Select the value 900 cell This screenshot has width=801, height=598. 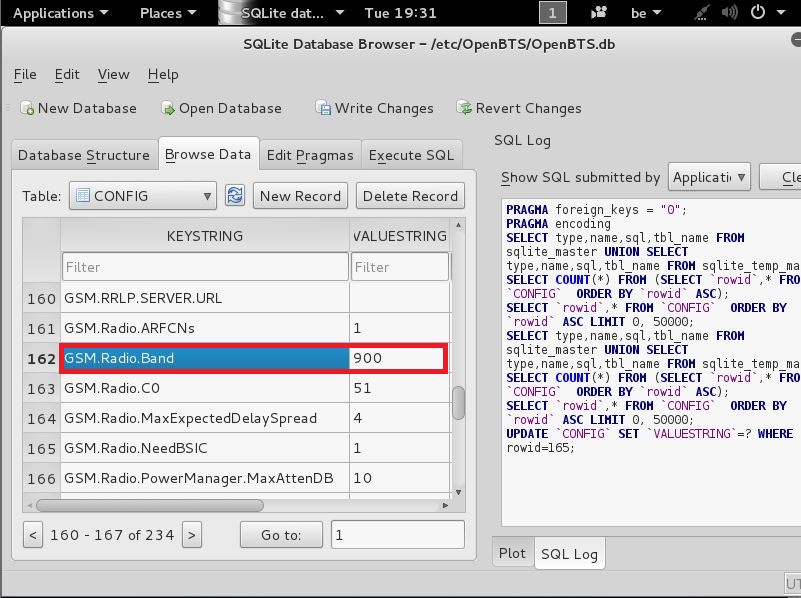pos(398,358)
